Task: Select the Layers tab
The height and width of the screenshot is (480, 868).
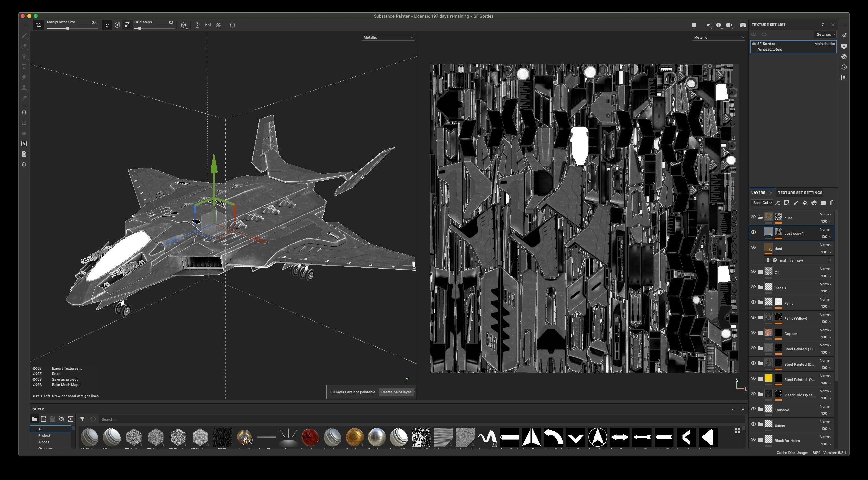Action: click(x=758, y=193)
